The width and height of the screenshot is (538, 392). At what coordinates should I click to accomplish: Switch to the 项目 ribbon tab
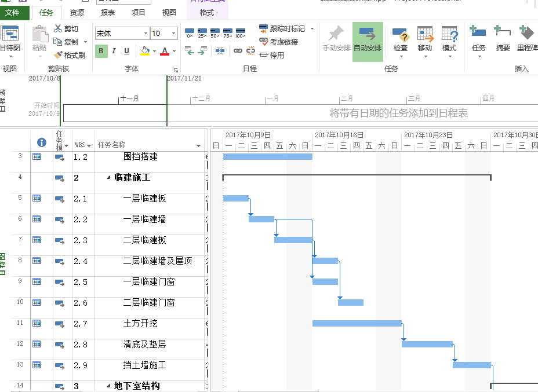coord(139,13)
